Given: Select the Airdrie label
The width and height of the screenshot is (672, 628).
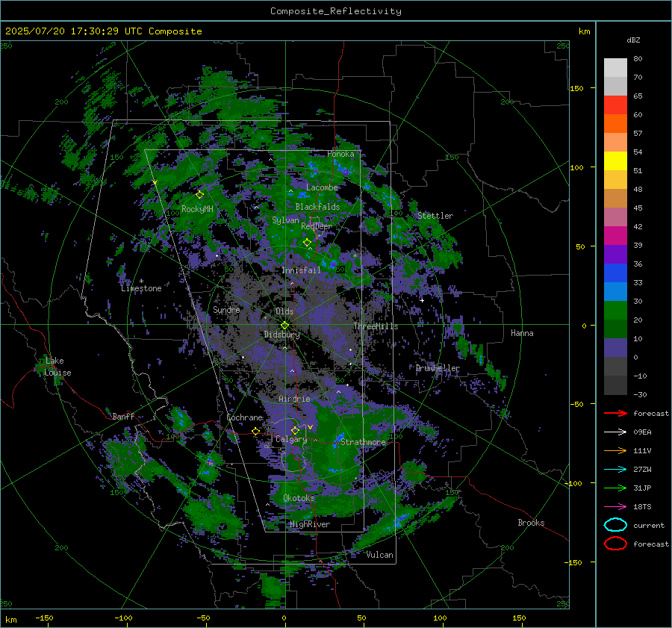Looking at the screenshot, I should point(294,399).
